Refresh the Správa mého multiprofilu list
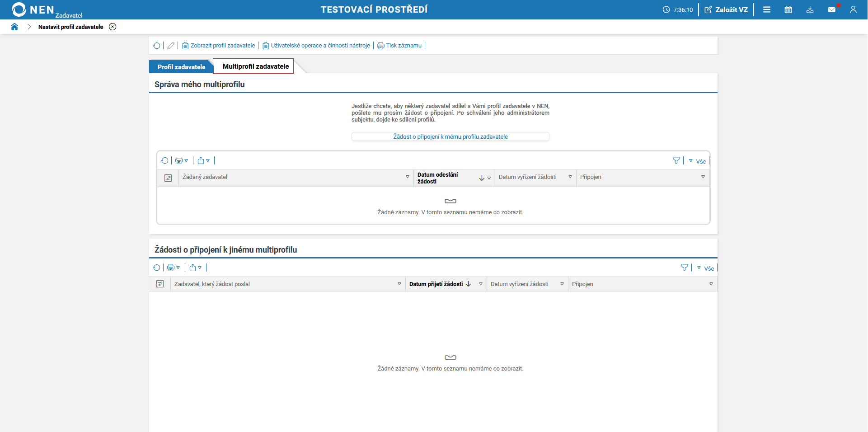Viewport: 868px width, 432px height. (x=164, y=160)
